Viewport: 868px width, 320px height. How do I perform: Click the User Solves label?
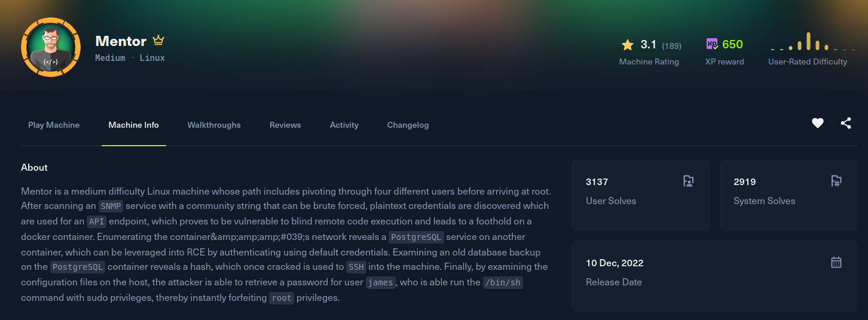[x=611, y=201]
